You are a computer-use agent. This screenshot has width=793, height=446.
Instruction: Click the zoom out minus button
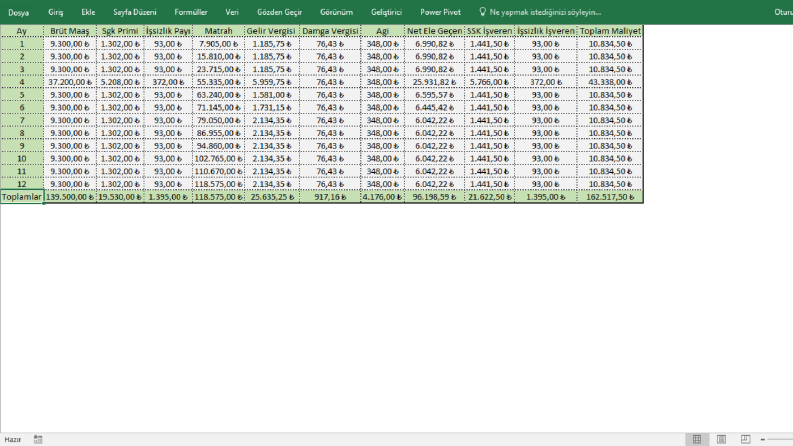(x=763, y=439)
